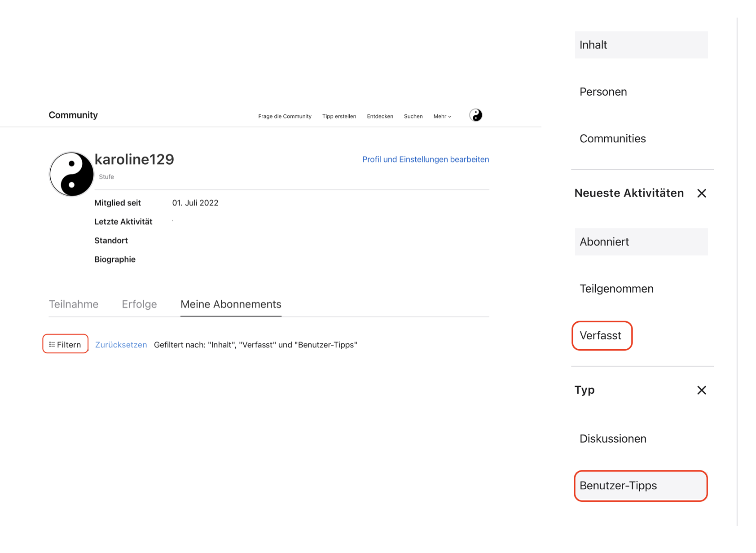Viewport: 756px width, 553px height.
Task: Close the Neueste Aktivitäten filter section
Action: tap(701, 193)
